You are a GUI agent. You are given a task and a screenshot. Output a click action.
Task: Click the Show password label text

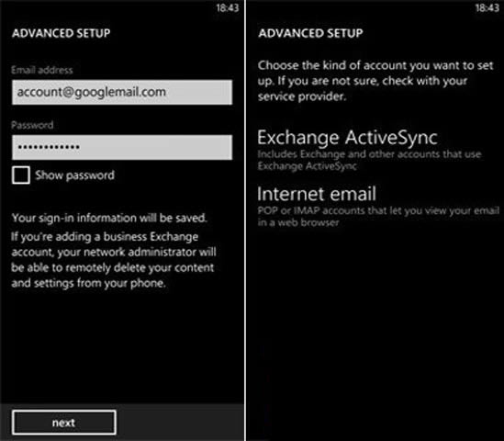tap(74, 175)
